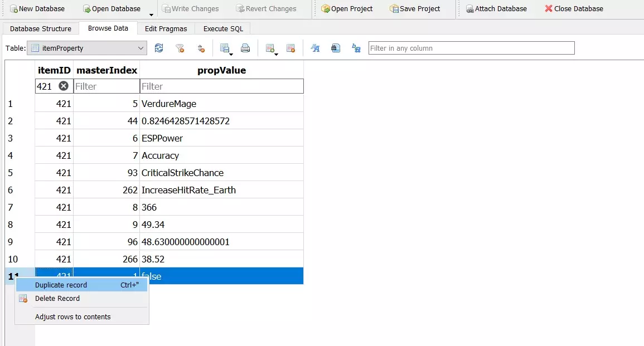Viewport: 644px width, 346px height.
Task: Expand the save table options arrow
Action: (231, 54)
